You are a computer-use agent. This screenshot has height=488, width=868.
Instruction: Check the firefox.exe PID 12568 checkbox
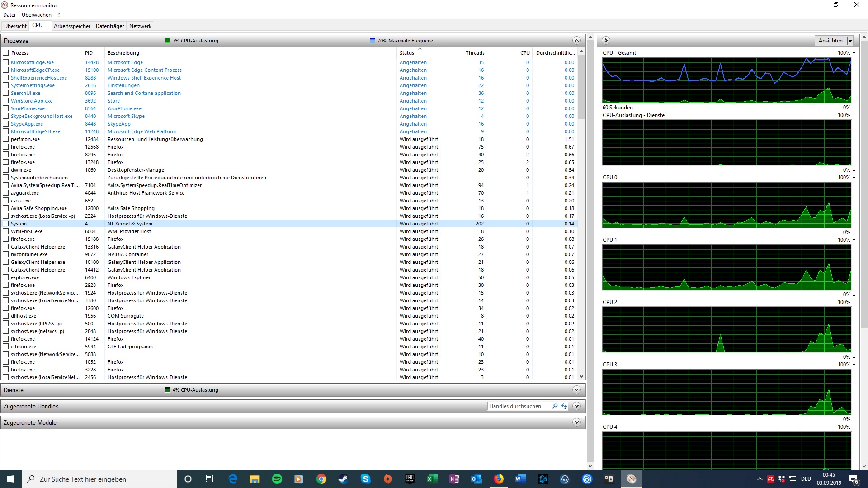[6, 147]
